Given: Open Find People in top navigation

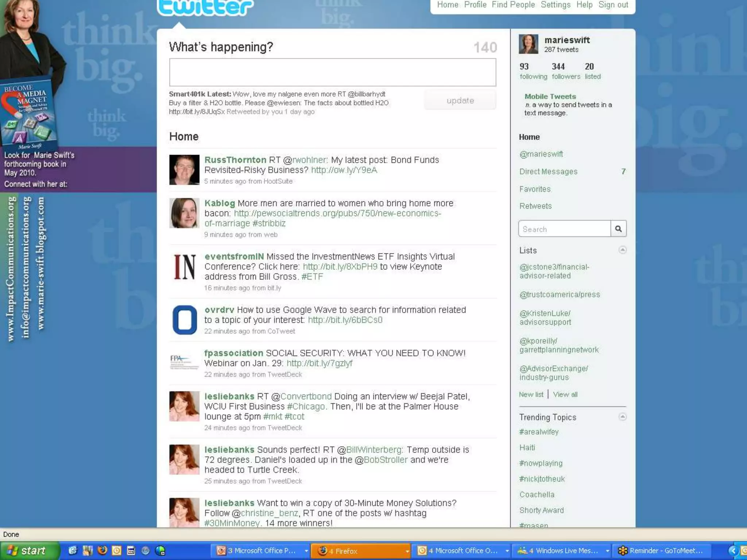Looking at the screenshot, I should tap(513, 5).
